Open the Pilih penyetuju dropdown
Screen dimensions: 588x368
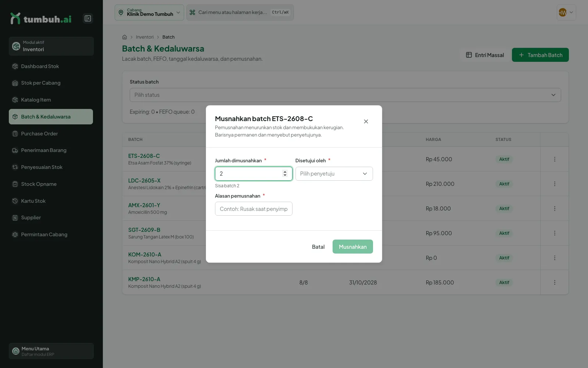click(x=334, y=174)
